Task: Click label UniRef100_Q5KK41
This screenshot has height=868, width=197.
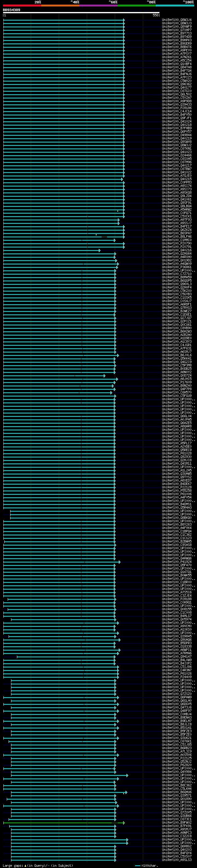Action: click(177, 358)
